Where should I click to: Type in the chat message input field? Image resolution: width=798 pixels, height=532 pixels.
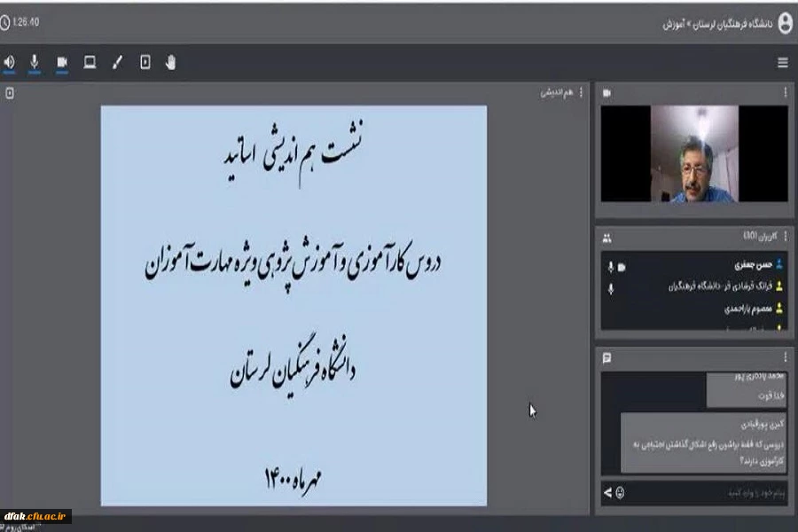pos(700,492)
